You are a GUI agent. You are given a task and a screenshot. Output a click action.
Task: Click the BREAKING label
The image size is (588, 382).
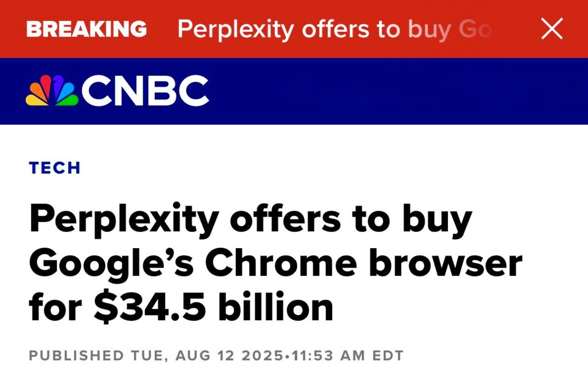tap(87, 28)
